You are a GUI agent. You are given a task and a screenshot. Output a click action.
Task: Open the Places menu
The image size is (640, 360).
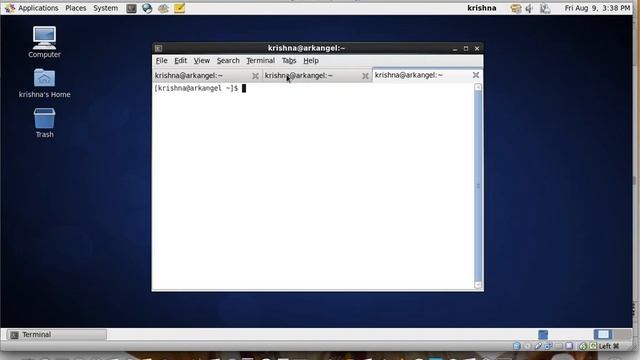(76, 8)
